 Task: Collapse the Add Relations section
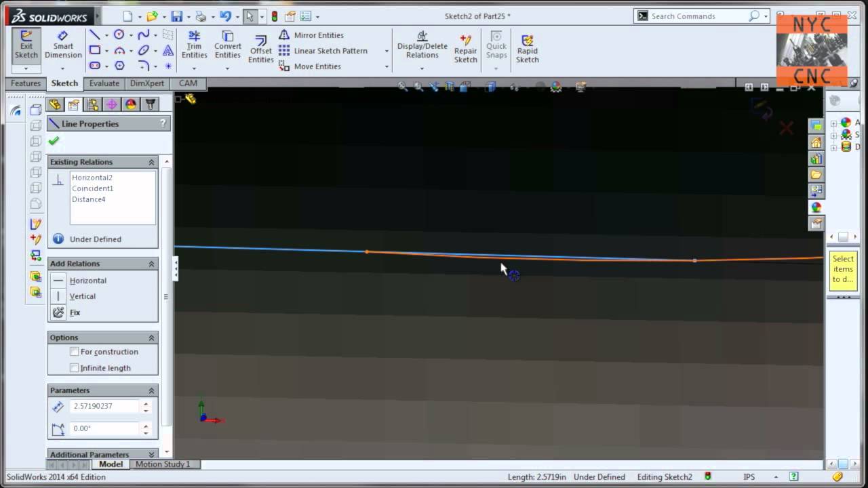tap(152, 264)
